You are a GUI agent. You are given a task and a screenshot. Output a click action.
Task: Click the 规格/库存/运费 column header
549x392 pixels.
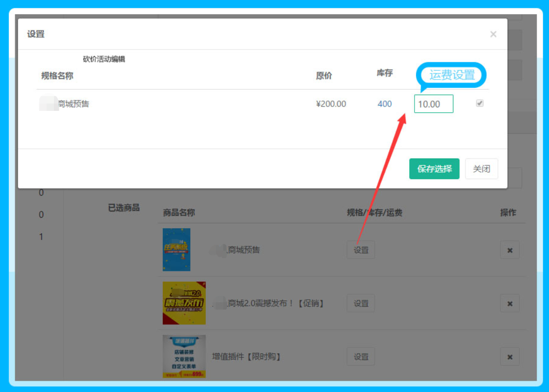[375, 212]
